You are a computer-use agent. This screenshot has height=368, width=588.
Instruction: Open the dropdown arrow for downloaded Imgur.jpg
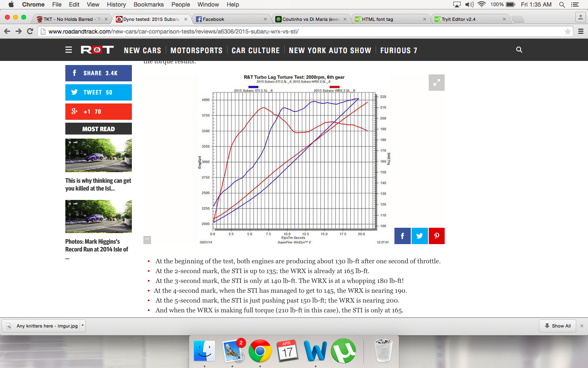[x=82, y=326]
